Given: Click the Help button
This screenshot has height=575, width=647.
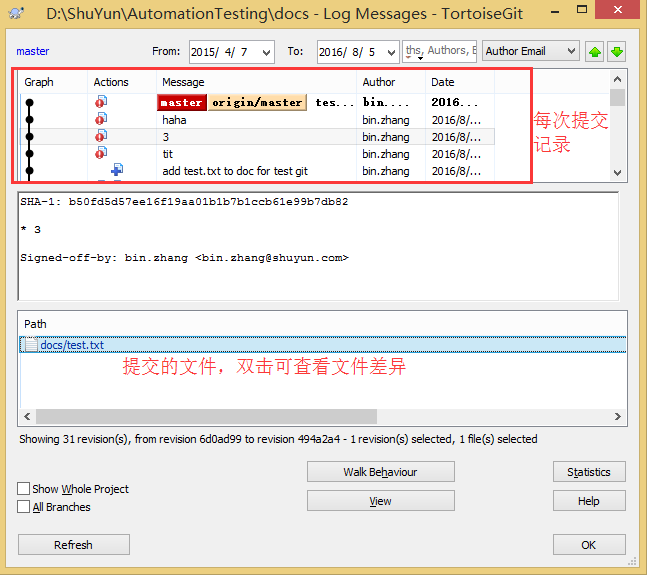Looking at the screenshot, I should tap(589, 501).
